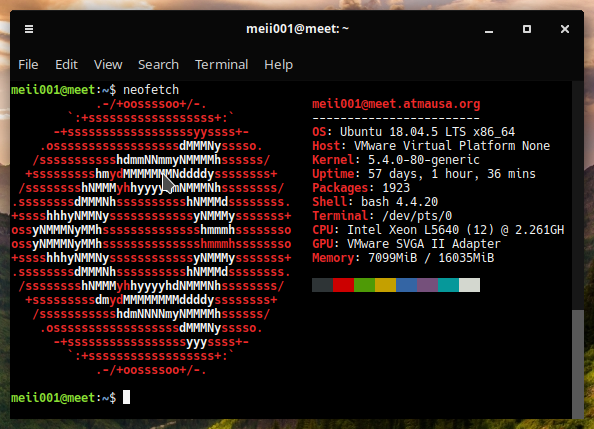Open the Edit menu
Screen dimensions: 594x429
[x=66, y=65]
